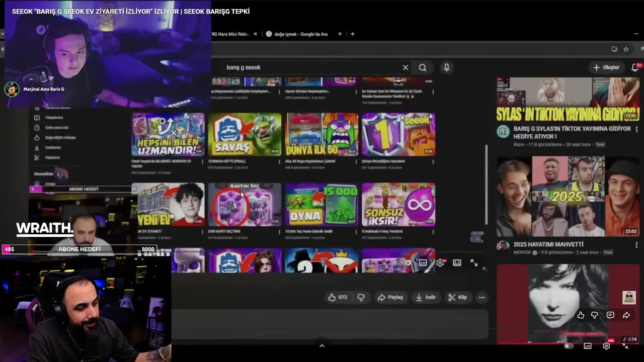Click the MENTOR channel avatar icon
644x362 pixels.
502,245
